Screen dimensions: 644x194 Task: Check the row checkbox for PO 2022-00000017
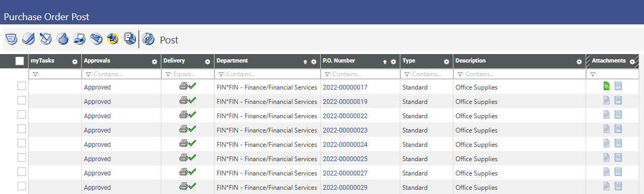(22, 86)
